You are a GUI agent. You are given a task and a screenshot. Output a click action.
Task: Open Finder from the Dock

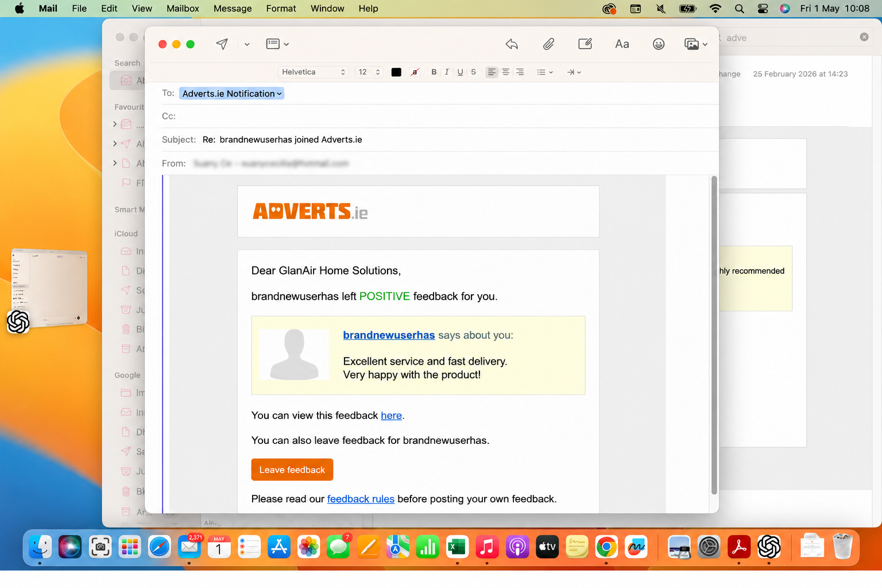coord(40,547)
